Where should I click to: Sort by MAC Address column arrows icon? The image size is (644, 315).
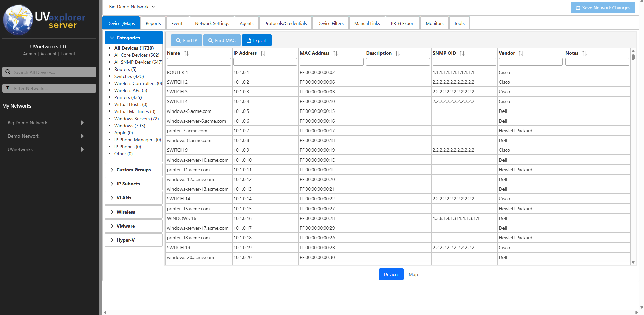coord(335,53)
